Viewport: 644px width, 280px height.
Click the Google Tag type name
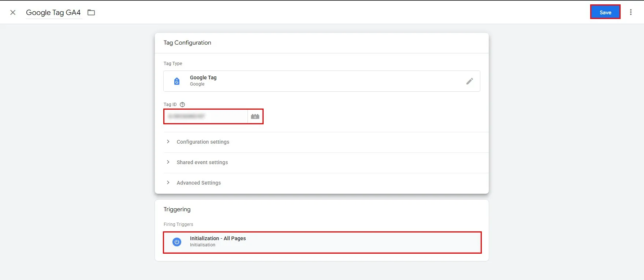point(203,77)
